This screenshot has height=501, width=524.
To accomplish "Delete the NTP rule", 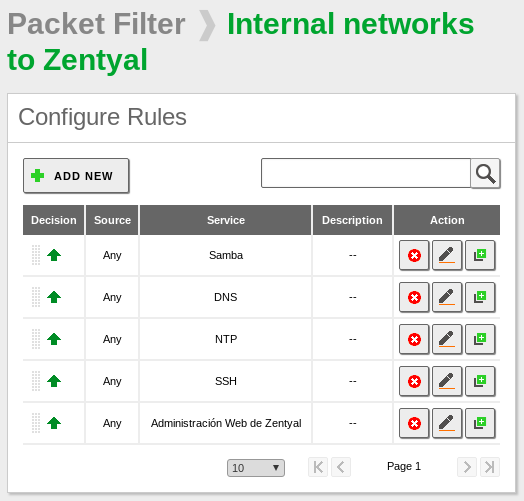I will coord(414,339).
